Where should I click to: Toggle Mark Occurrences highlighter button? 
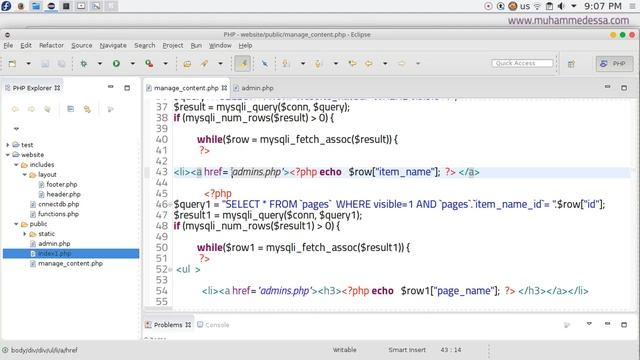pyautogui.click(x=242, y=64)
